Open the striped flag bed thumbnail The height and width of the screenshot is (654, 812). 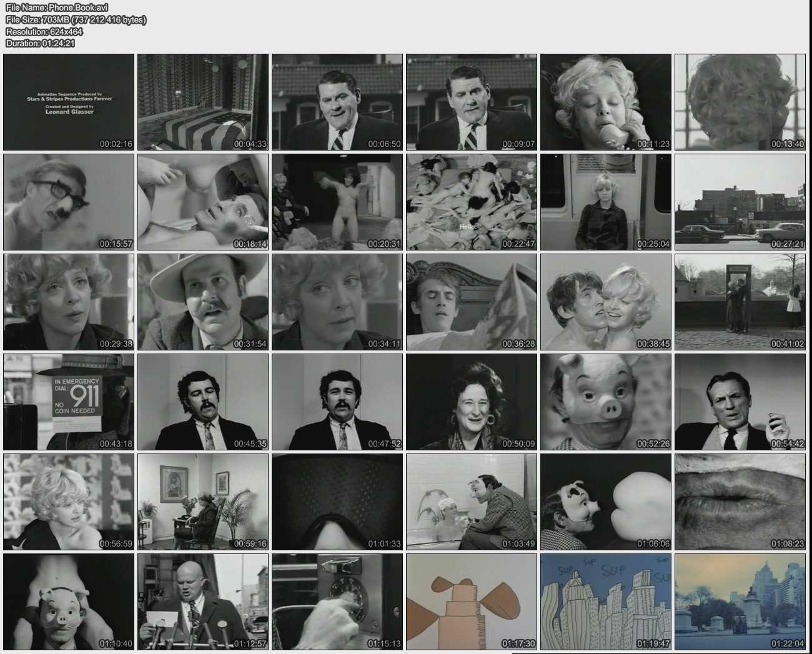tap(203, 102)
